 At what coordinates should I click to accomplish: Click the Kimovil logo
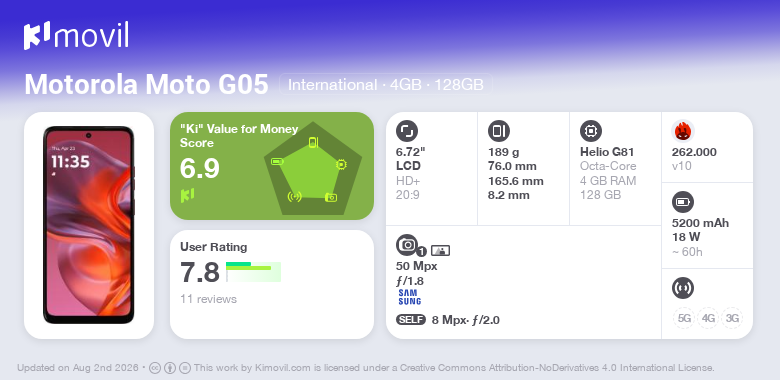pyautogui.click(x=76, y=35)
